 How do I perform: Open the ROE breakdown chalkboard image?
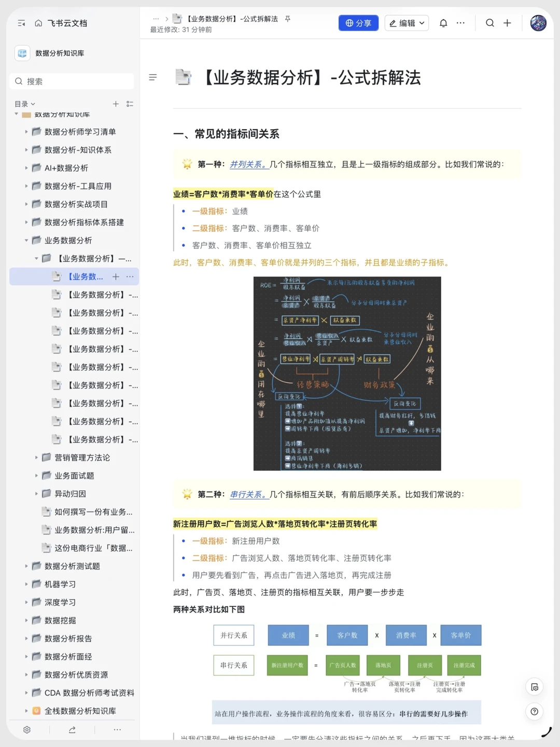347,374
